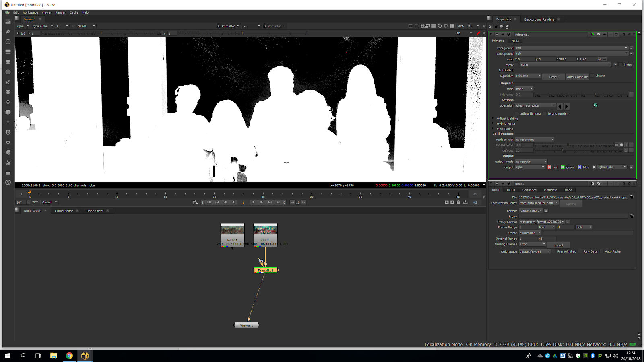
Task: Open the Draw nodes toolbar menu
Action: [x=8, y=32]
